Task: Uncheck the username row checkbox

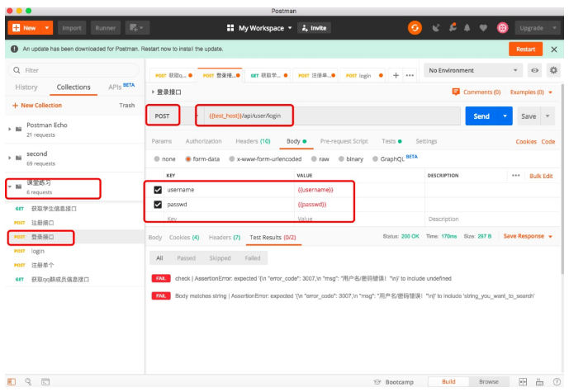Action: pos(158,190)
